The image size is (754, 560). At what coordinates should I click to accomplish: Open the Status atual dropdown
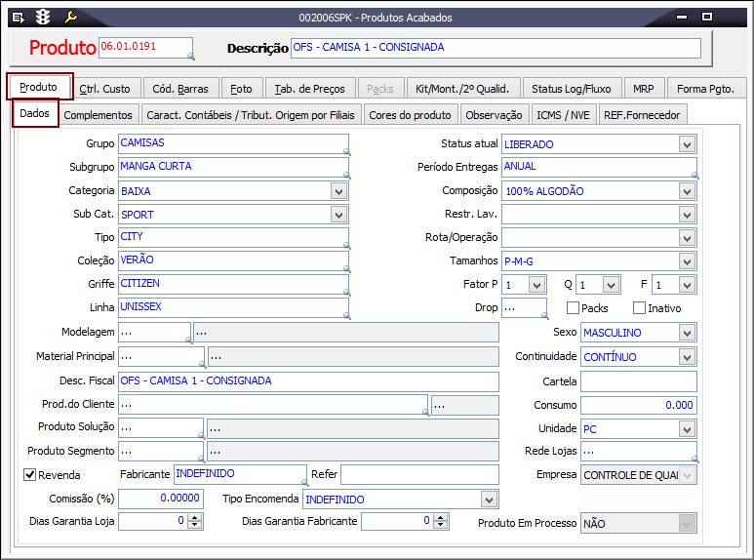(x=687, y=144)
